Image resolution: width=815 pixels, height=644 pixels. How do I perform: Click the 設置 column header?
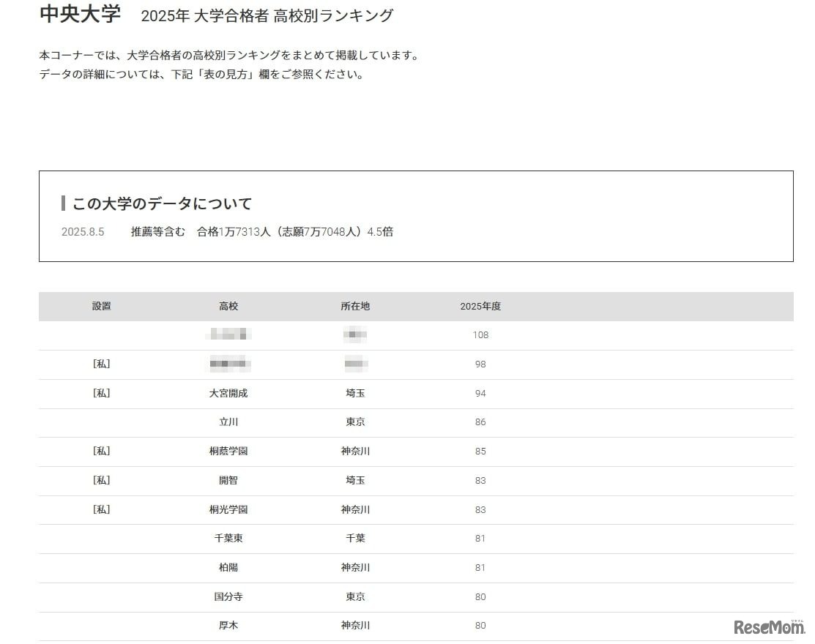[x=100, y=306]
